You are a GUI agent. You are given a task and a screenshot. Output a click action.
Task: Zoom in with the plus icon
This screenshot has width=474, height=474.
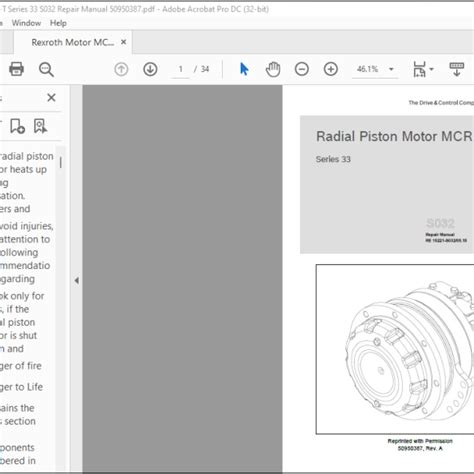(x=331, y=69)
